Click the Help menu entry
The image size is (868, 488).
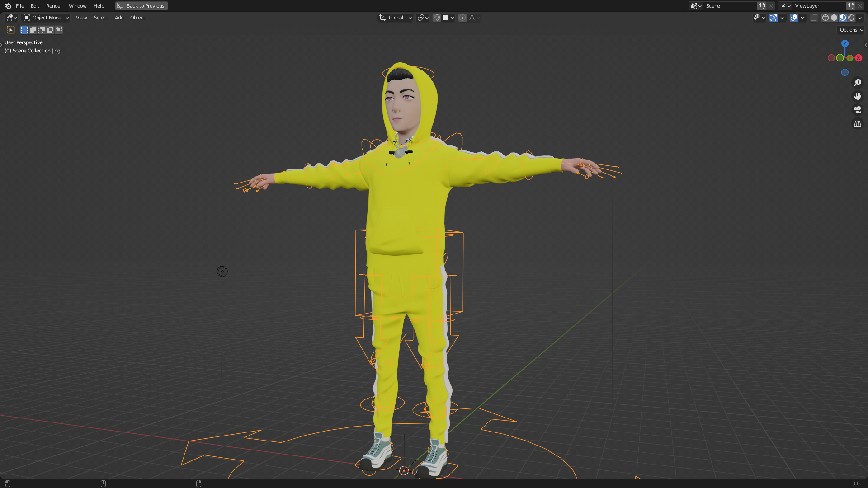[99, 6]
